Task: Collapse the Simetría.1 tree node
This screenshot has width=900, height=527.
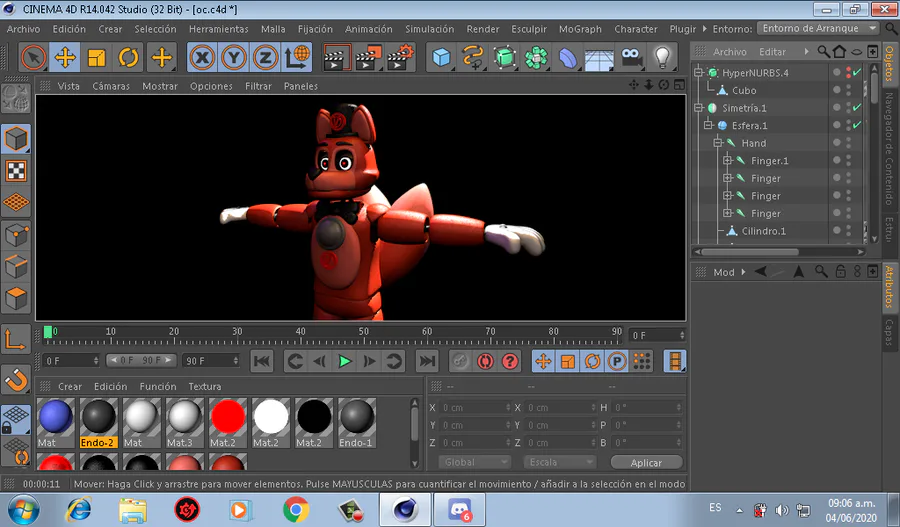Action: pos(699,108)
